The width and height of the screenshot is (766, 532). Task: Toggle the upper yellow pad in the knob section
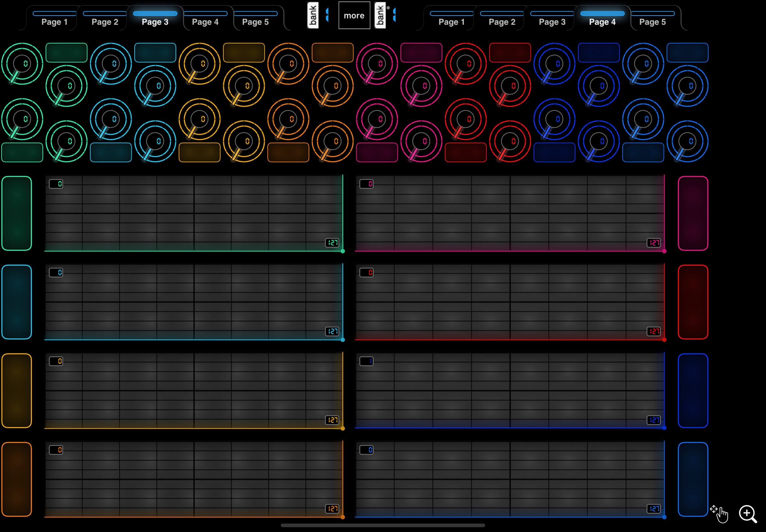coord(244,53)
